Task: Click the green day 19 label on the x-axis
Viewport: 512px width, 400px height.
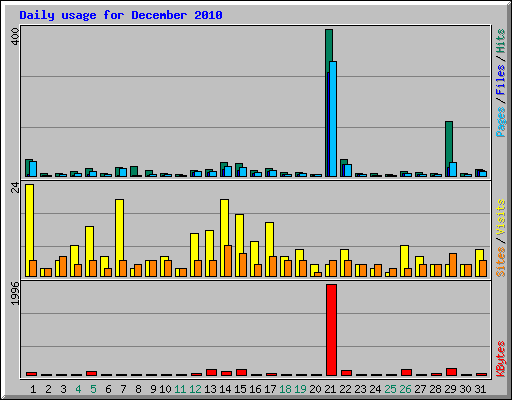Action: (x=300, y=389)
